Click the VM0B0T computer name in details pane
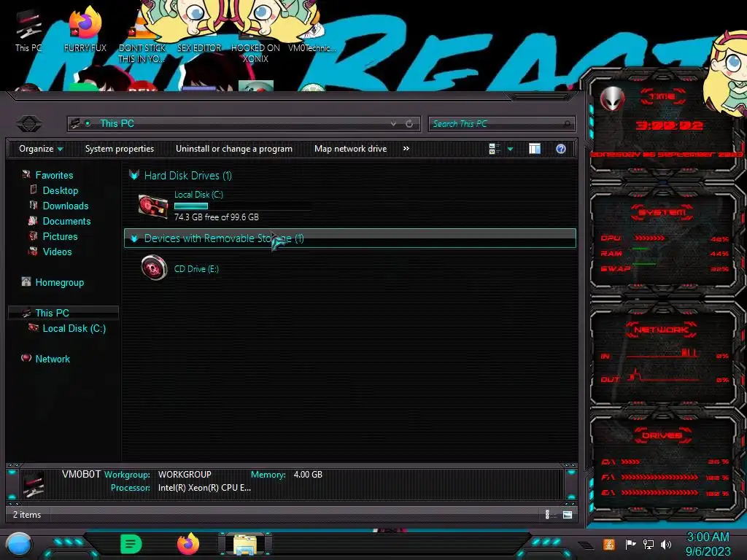This screenshot has height=560, width=747. pos(81,474)
